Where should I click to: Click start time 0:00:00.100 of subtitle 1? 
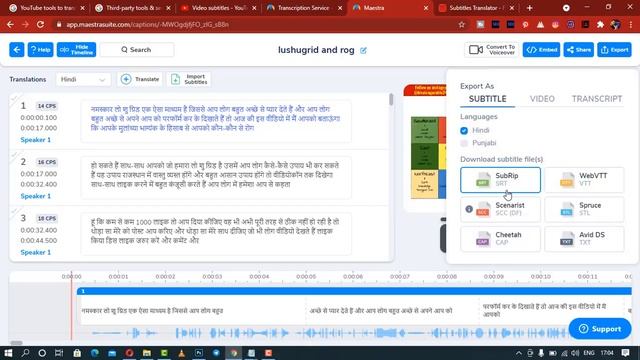coord(39,118)
